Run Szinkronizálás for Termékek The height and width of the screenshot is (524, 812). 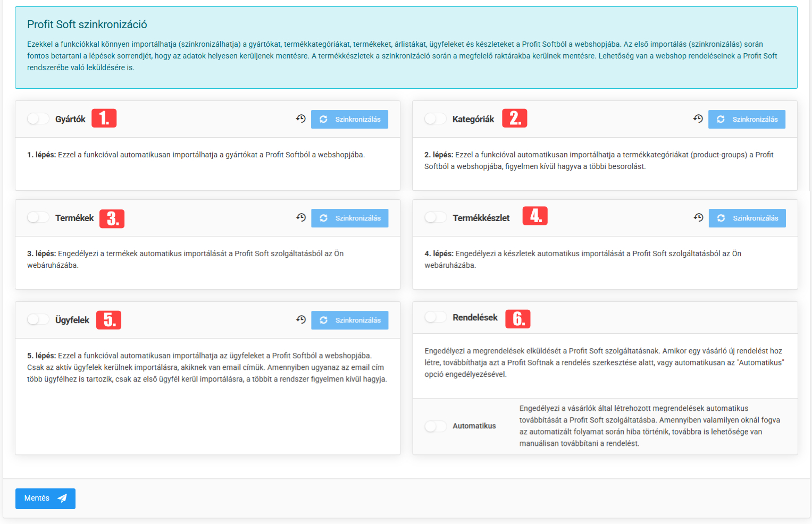click(x=349, y=218)
